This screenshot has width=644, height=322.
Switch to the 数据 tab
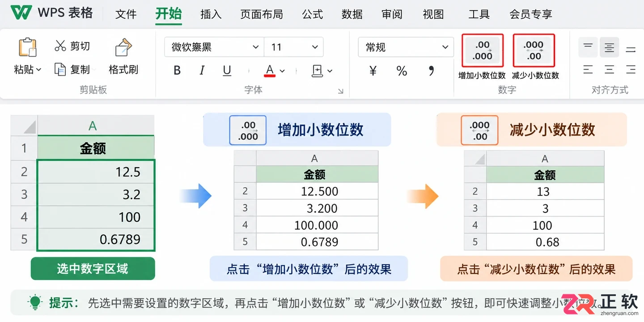click(352, 14)
